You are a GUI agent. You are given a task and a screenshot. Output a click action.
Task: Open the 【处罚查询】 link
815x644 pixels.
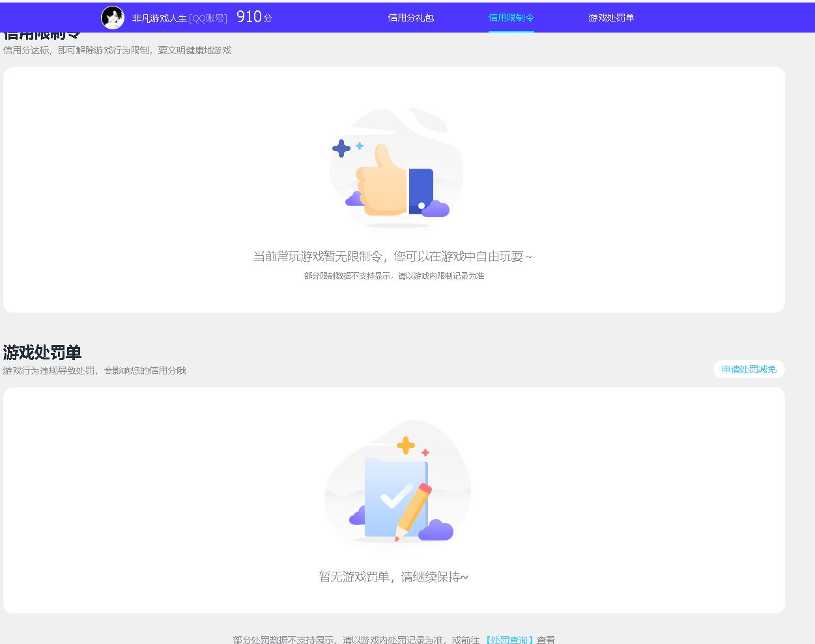[x=508, y=639]
